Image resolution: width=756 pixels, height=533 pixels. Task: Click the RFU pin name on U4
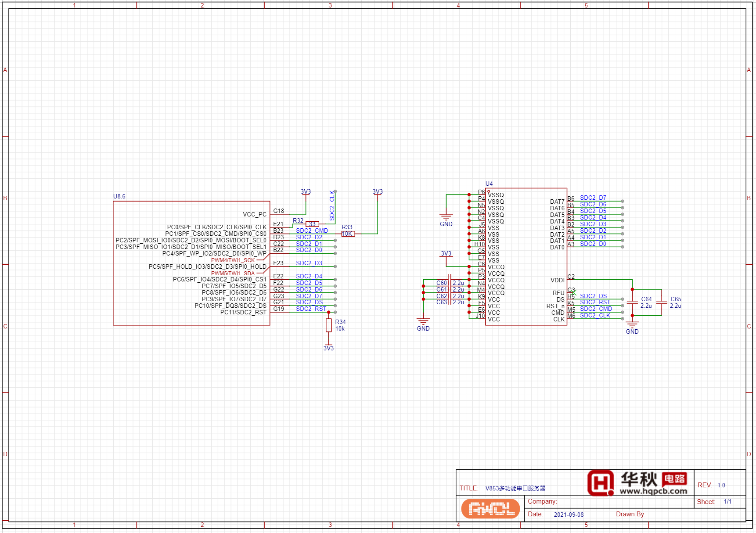click(558, 293)
